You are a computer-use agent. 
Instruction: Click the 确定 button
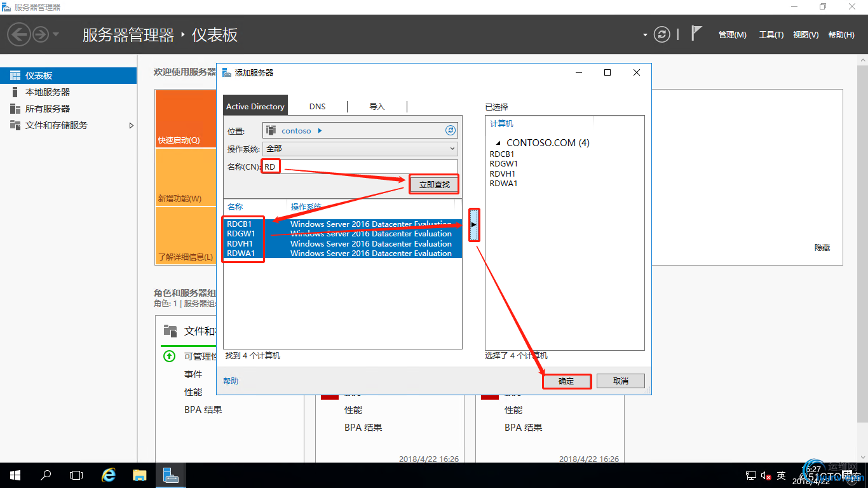566,381
